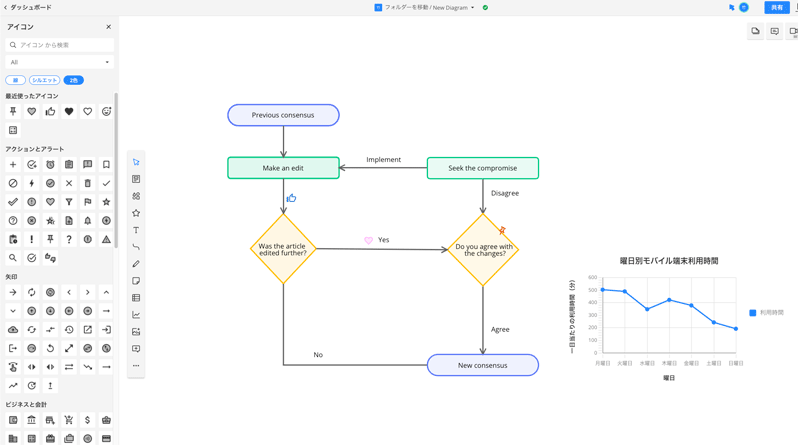
Task: Select the connector line tool
Action: 136,247
